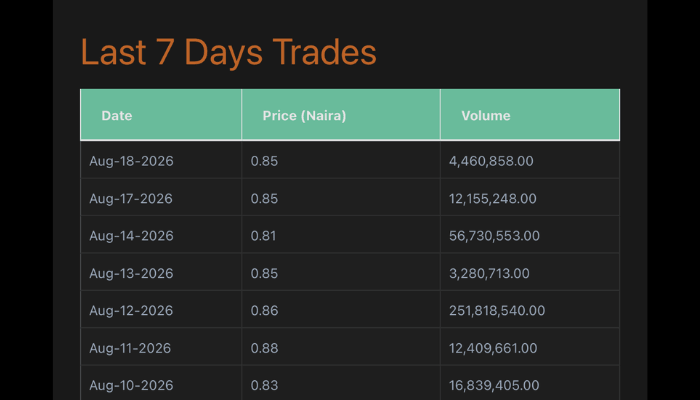The height and width of the screenshot is (400, 700).
Task: Select the Last 7 Days Trades heading
Action: [229, 53]
